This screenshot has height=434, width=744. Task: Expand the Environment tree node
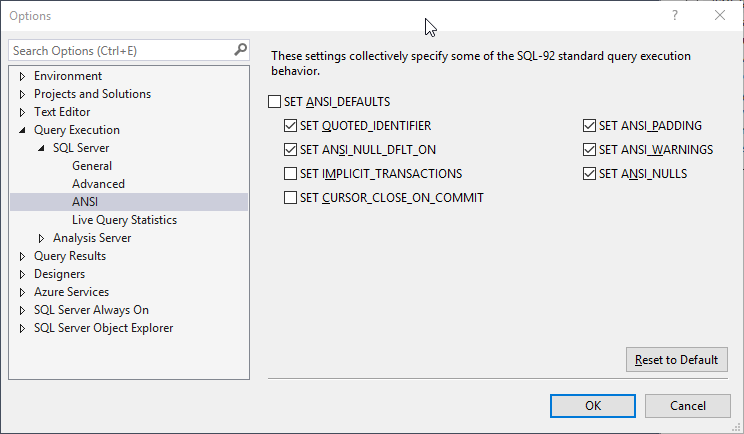[x=22, y=76]
